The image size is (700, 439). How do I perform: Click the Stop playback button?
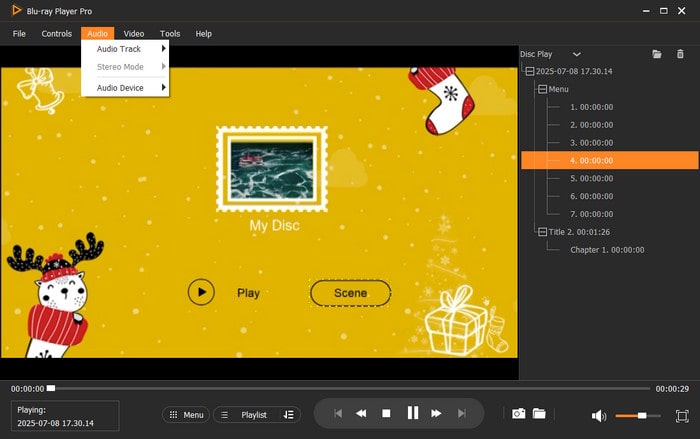coord(386,413)
